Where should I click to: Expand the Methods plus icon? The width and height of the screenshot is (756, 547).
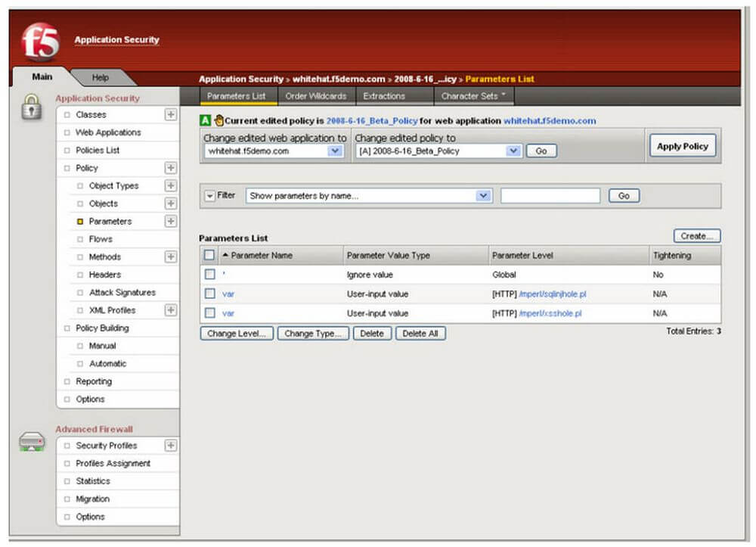click(x=171, y=256)
